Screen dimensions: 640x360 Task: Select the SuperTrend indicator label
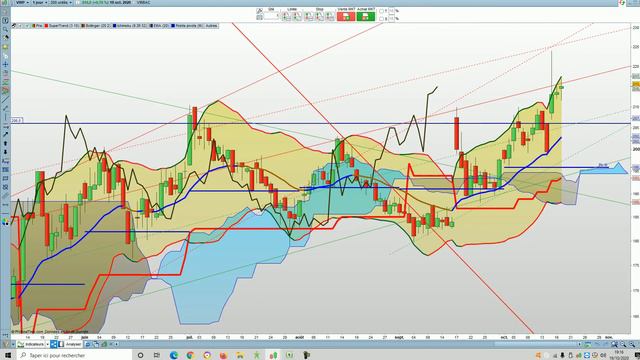click(x=62, y=26)
